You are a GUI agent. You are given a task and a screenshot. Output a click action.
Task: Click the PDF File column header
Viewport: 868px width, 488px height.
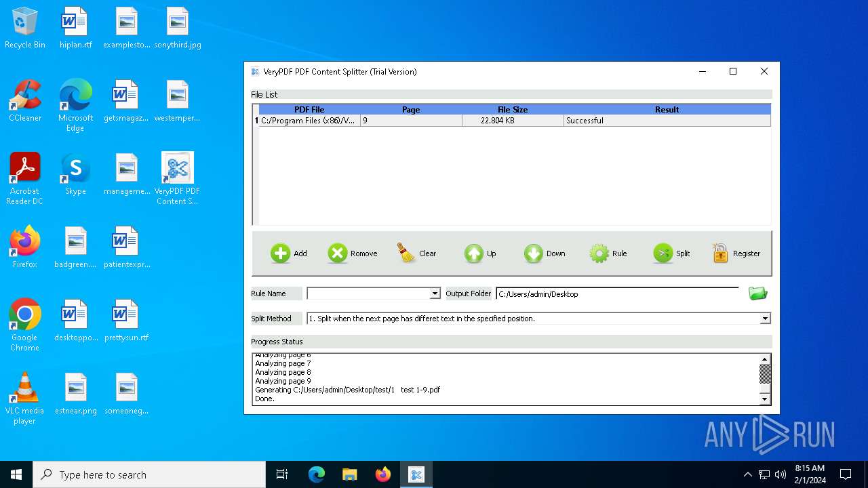click(309, 109)
